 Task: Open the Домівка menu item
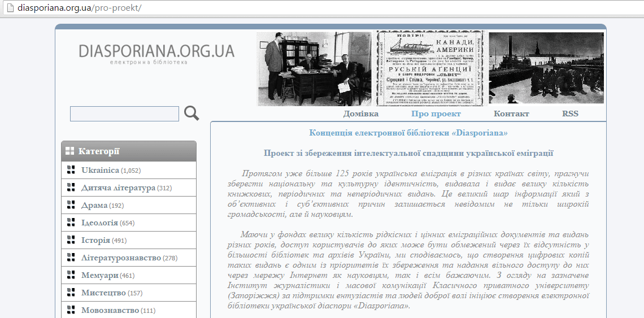(360, 114)
